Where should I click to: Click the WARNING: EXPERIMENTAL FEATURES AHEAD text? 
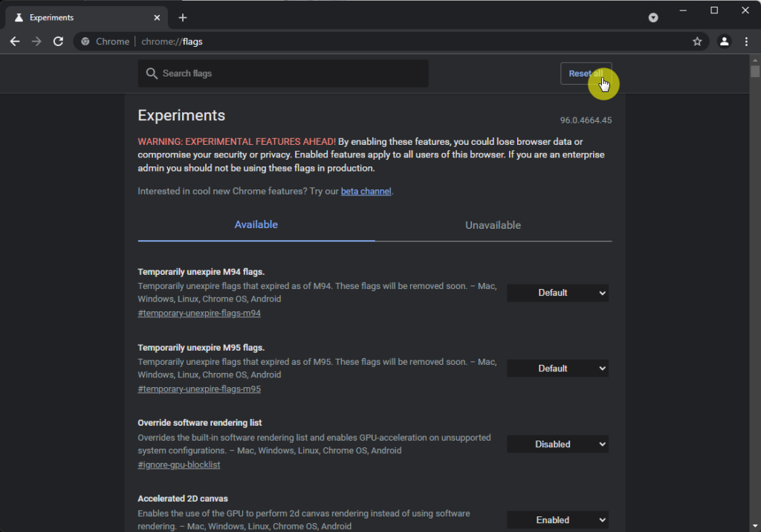(x=236, y=142)
